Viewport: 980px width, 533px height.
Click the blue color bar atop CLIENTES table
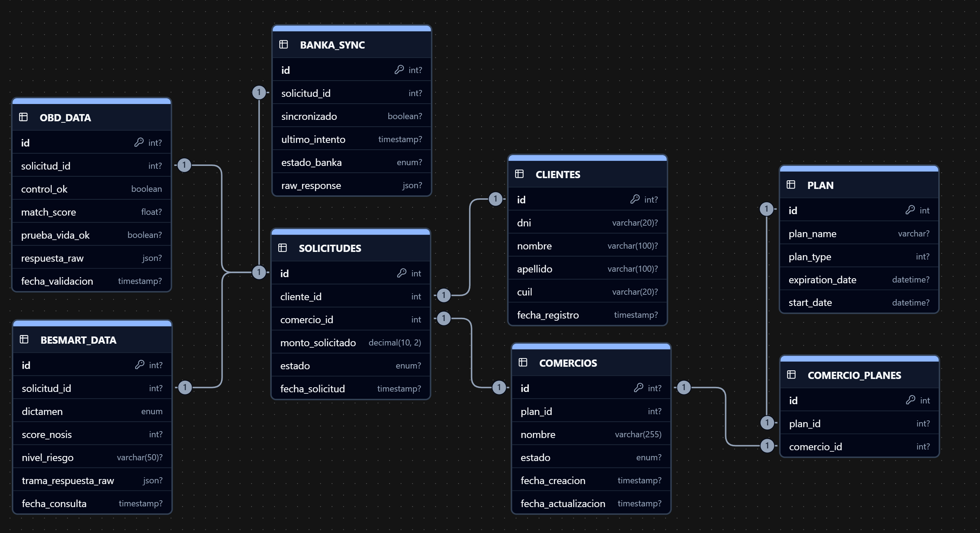coord(587,158)
